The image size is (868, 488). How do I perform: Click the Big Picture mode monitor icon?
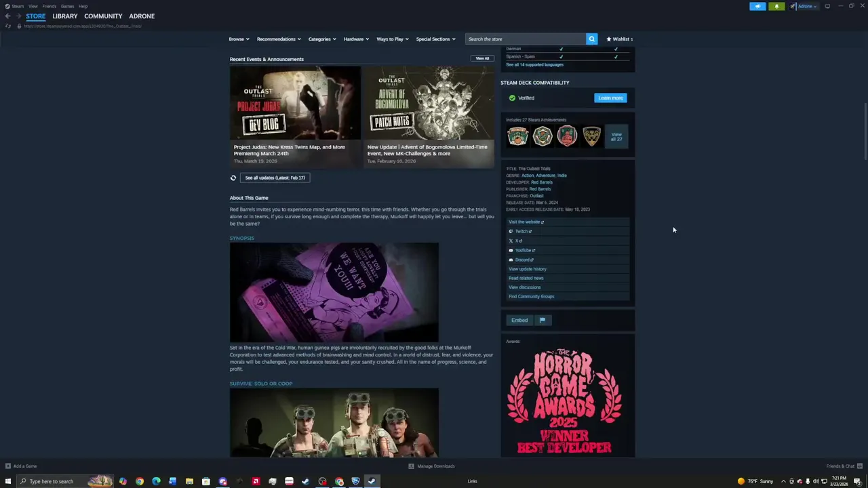click(827, 6)
